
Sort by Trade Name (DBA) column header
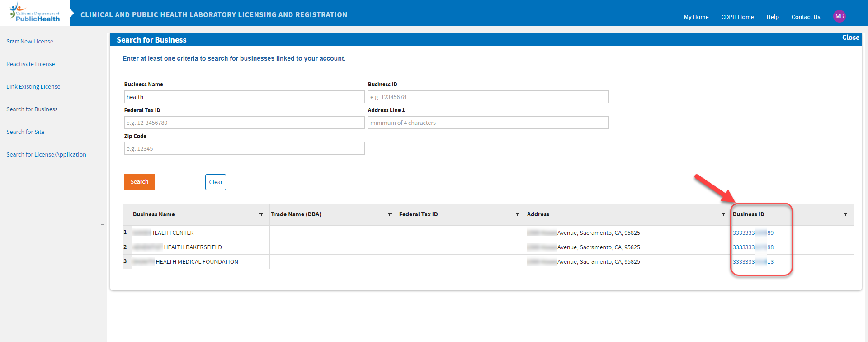click(x=296, y=214)
